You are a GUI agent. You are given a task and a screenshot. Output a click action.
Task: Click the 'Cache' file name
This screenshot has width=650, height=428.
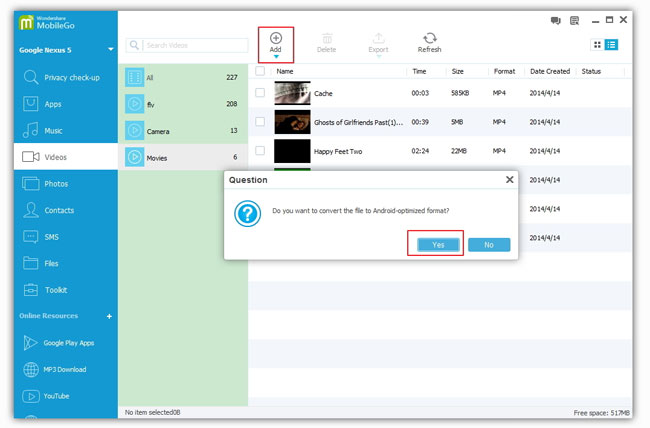click(x=323, y=93)
